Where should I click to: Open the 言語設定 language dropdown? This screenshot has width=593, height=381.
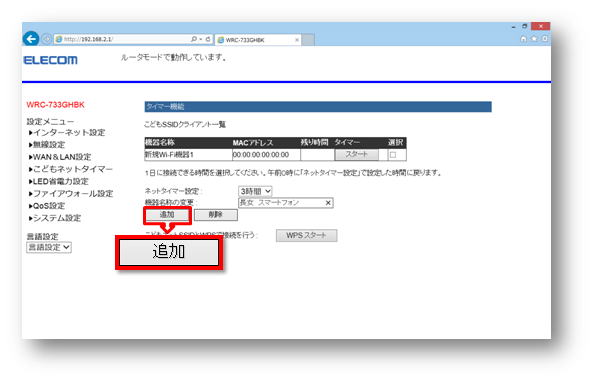[49, 247]
